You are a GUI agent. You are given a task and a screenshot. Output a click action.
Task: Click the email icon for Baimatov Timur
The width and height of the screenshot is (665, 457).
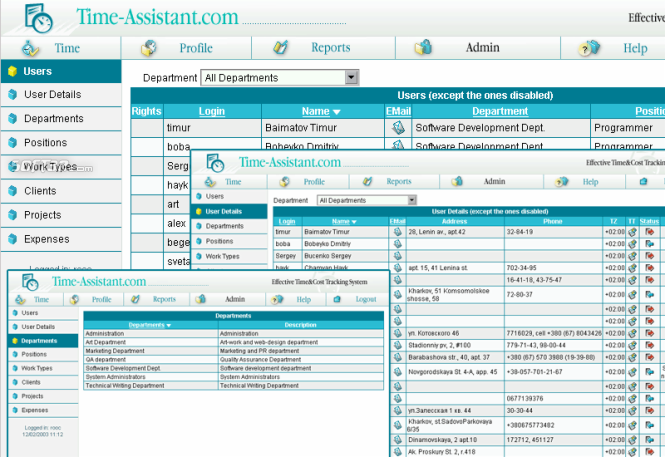click(x=398, y=128)
